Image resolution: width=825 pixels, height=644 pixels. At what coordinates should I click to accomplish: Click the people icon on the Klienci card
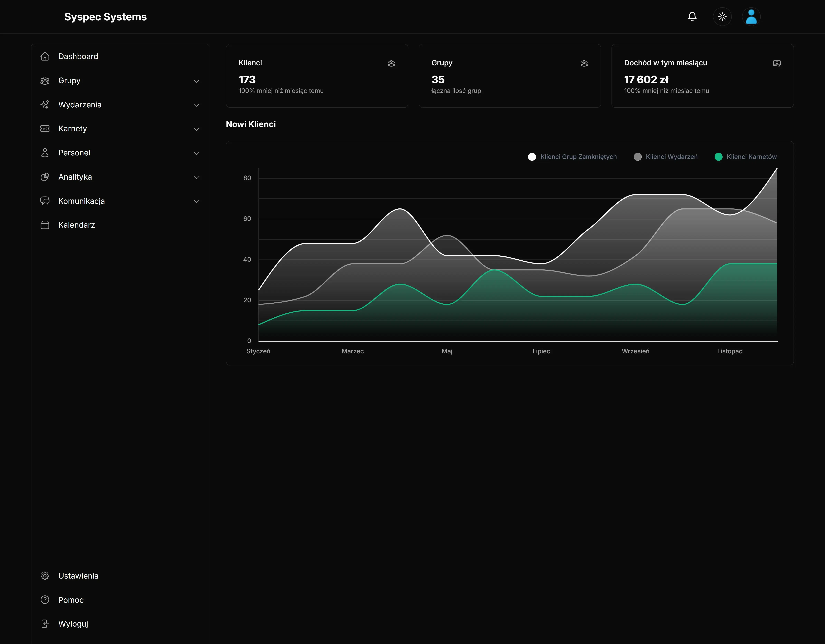(391, 63)
